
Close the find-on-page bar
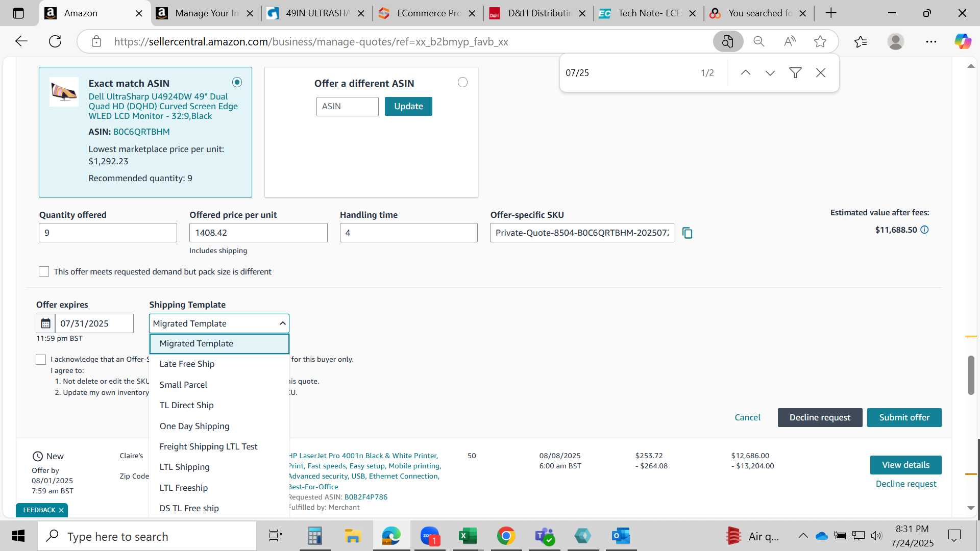point(821,73)
